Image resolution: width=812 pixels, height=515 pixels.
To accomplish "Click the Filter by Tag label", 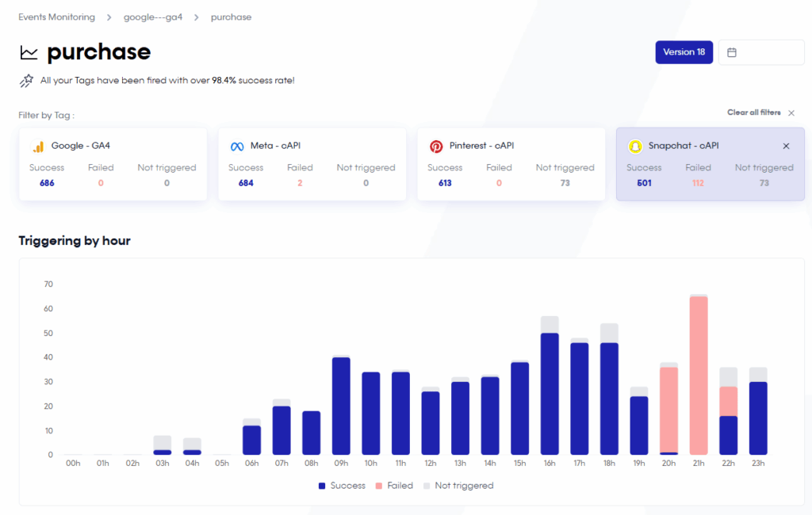I will (x=47, y=116).
